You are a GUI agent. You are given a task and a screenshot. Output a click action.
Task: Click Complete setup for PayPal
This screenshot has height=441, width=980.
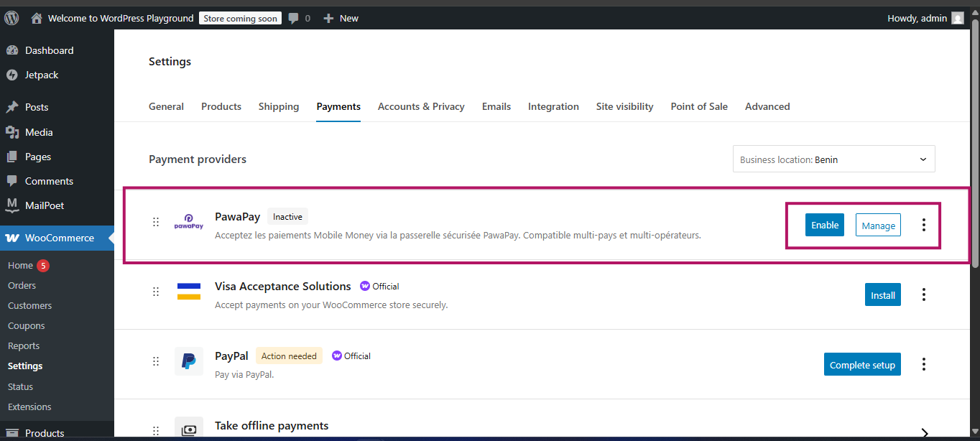pyautogui.click(x=862, y=364)
